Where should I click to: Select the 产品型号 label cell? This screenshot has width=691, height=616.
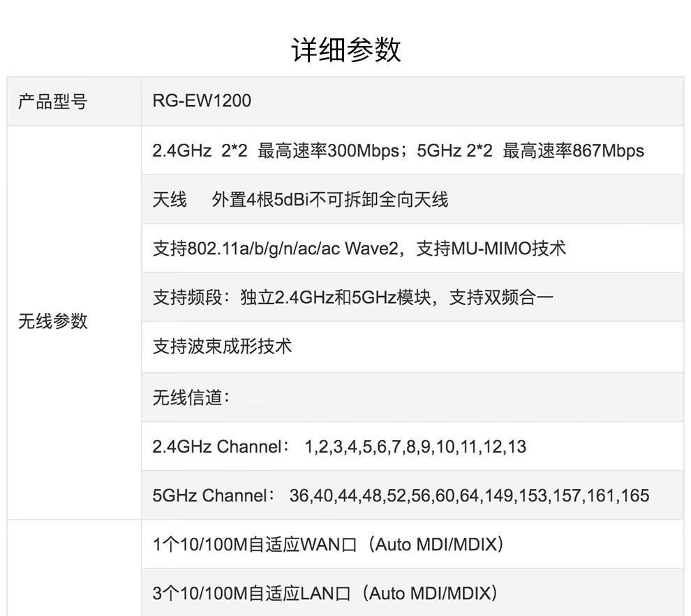[53, 101]
